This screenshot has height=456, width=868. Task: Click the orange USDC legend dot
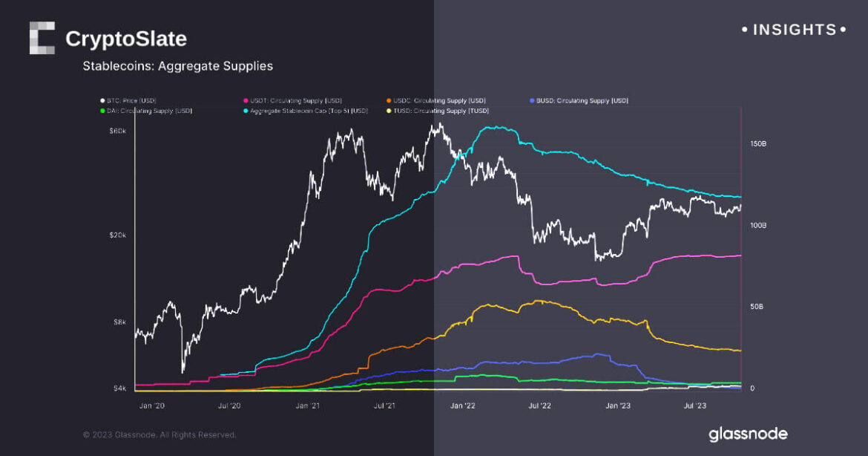389,100
